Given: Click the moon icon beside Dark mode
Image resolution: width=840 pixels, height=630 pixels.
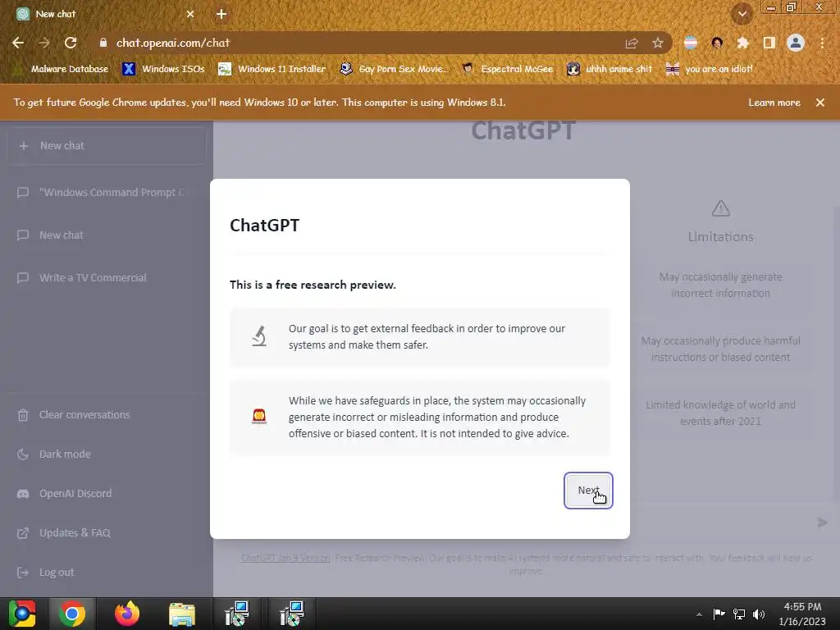Looking at the screenshot, I should [x=22, y=454].
